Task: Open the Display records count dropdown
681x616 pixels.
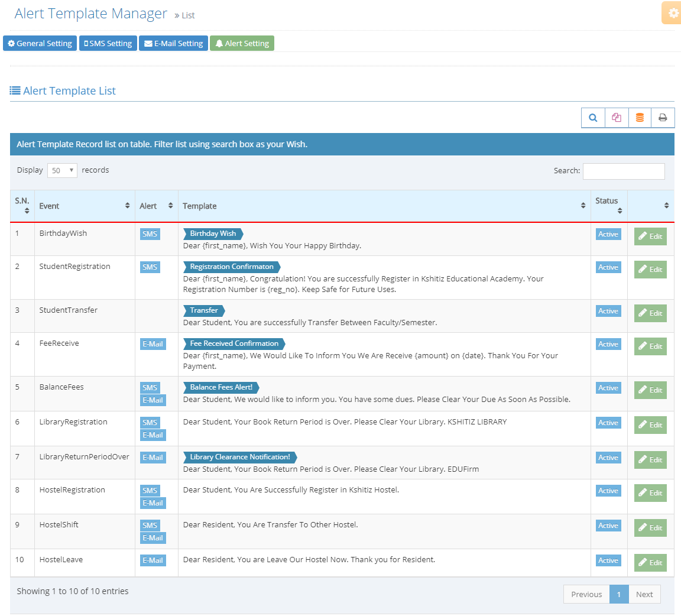Action: click(x=62, y=170)
